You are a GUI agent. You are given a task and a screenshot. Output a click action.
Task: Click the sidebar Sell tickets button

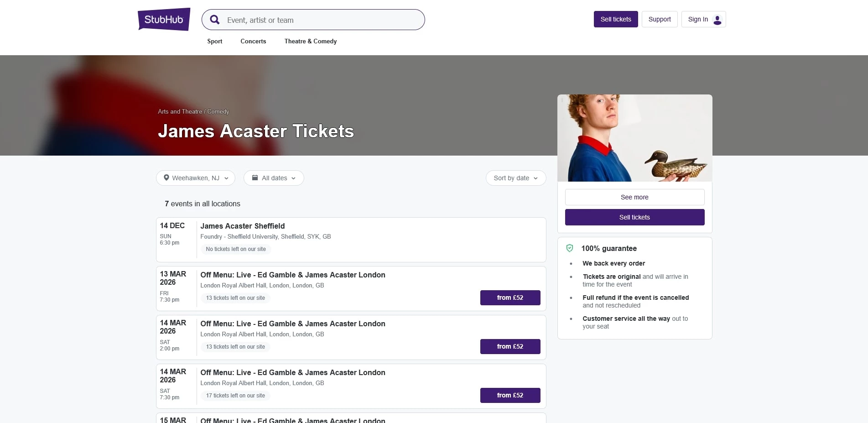(634, 217)
